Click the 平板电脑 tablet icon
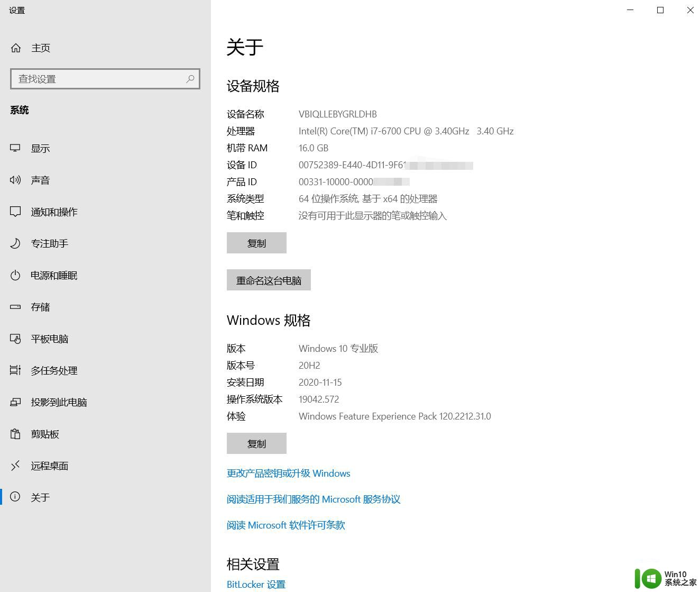700x592 pixels. pos(15,339)
